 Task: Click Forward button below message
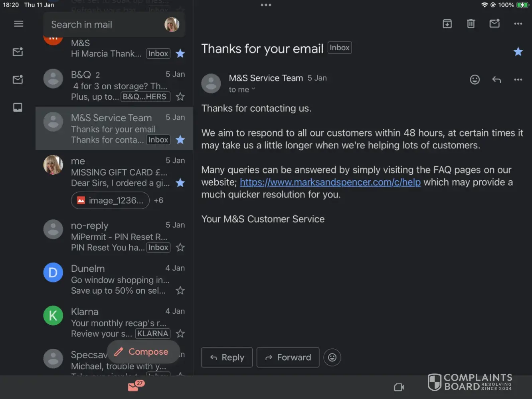click(x=288, y=358)
